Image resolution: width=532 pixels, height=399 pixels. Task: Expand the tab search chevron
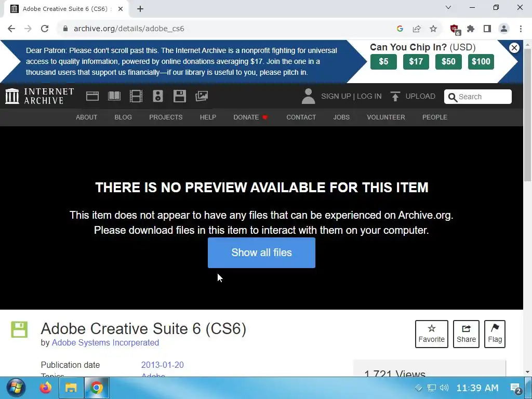[x=448, y=7]
